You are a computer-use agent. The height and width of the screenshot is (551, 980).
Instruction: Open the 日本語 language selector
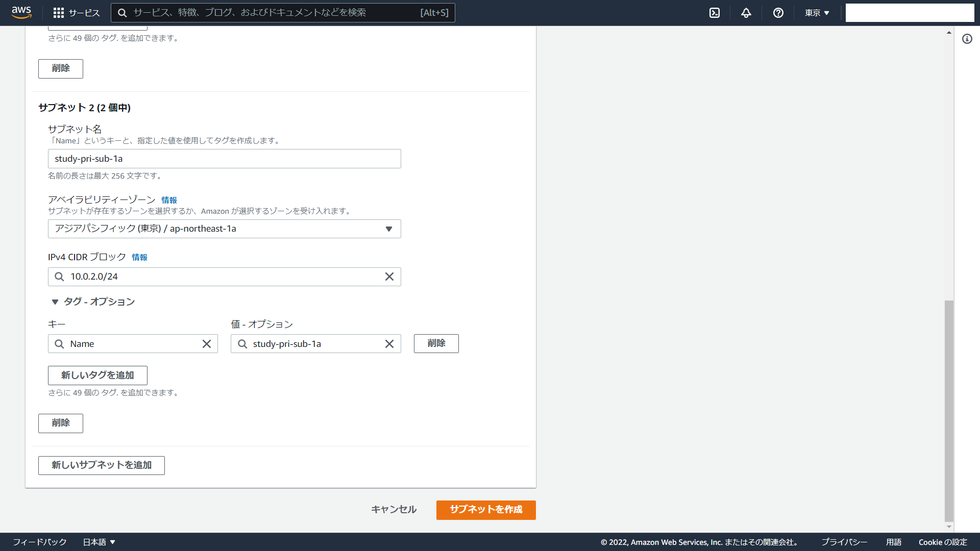pyautogui.click(x=99, y=542)
